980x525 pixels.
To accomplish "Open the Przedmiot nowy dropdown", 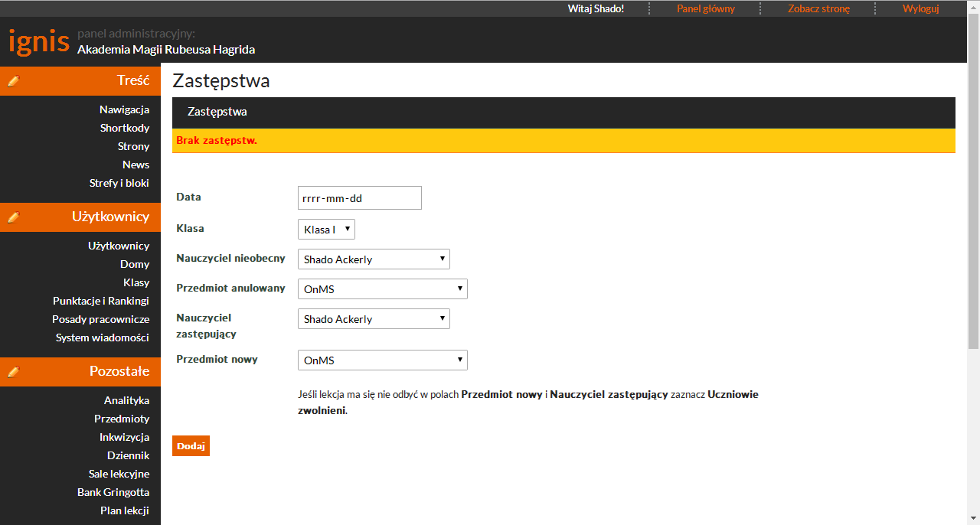I will [x=382, y=360].
